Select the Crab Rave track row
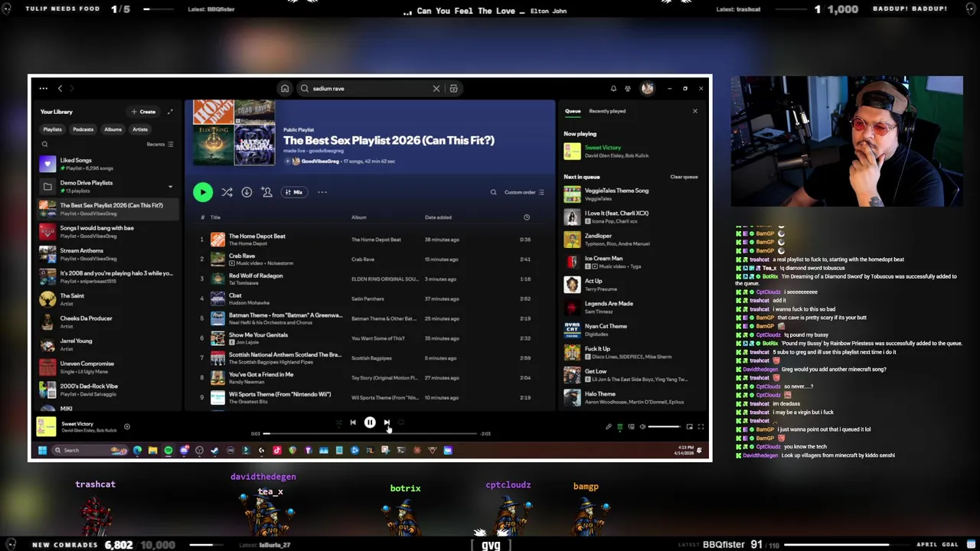The height and width of the screenshot is (551, 980). (371, 259)
